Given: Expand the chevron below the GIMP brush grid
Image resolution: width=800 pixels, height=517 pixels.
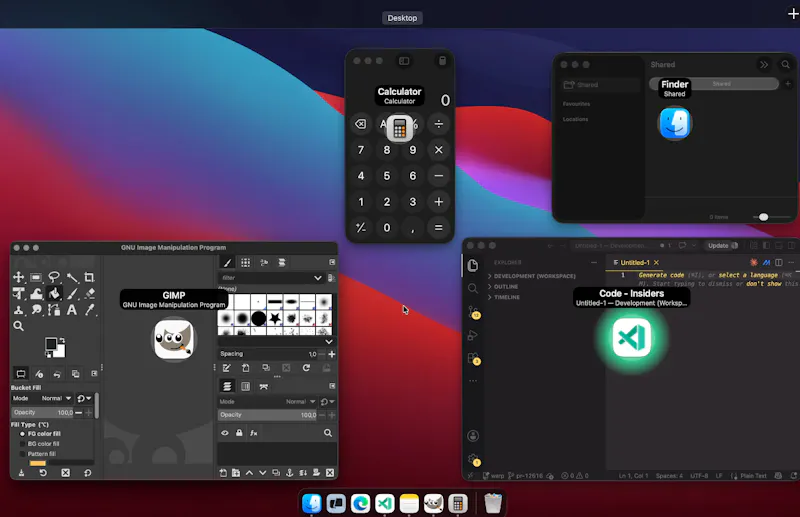Looking at the screenshot, I should [x=329, y=341].
